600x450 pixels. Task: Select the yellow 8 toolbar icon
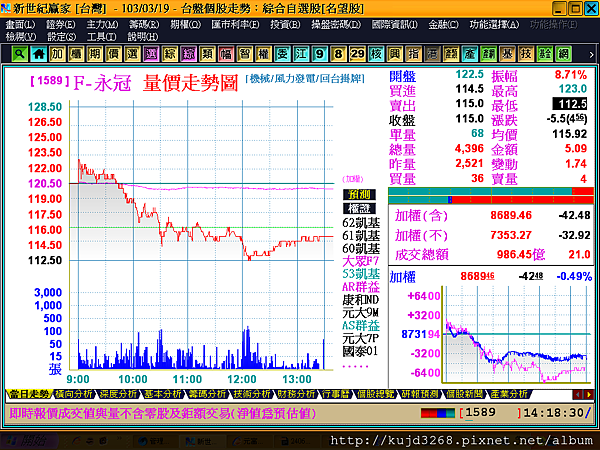click(338, 54)
